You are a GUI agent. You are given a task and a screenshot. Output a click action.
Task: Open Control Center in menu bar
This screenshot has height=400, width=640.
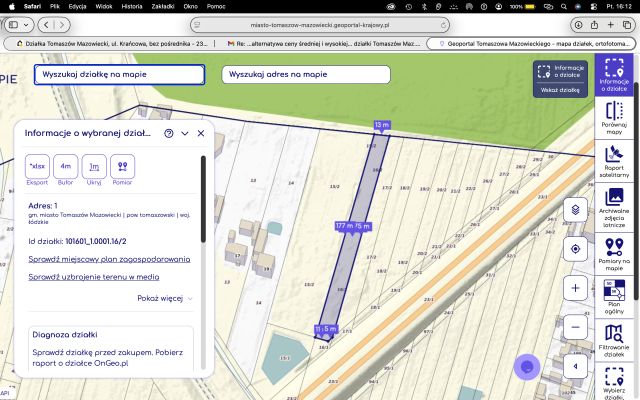(x=593, y=7)
